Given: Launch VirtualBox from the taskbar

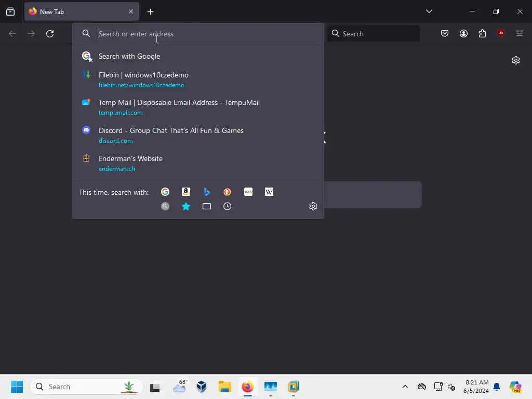Looking at the screenshot, I should pos(201,387).
